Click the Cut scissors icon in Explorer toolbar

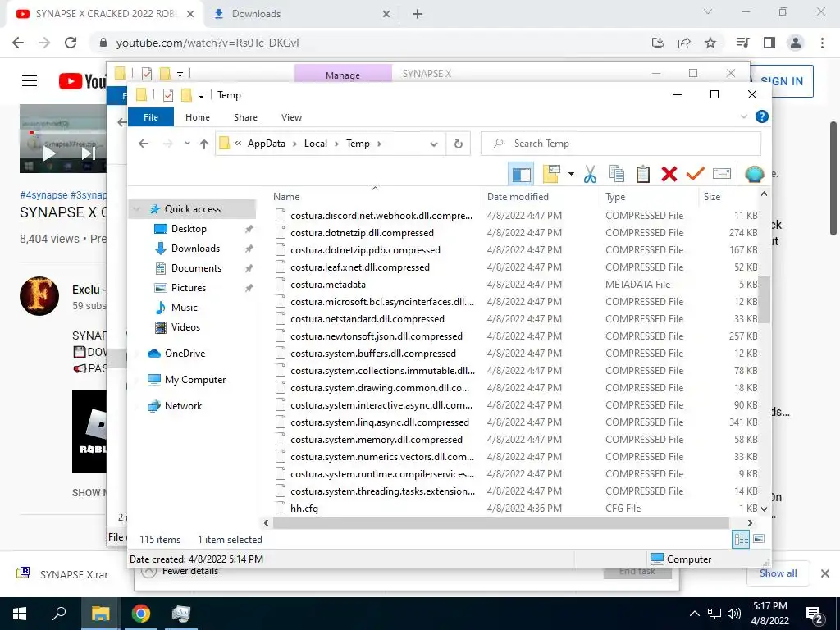tap(590, 174)
